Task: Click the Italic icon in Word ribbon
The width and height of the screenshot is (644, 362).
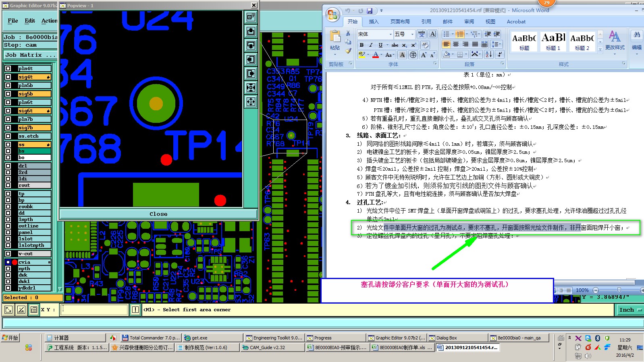Action: click(x=371, y=45)
